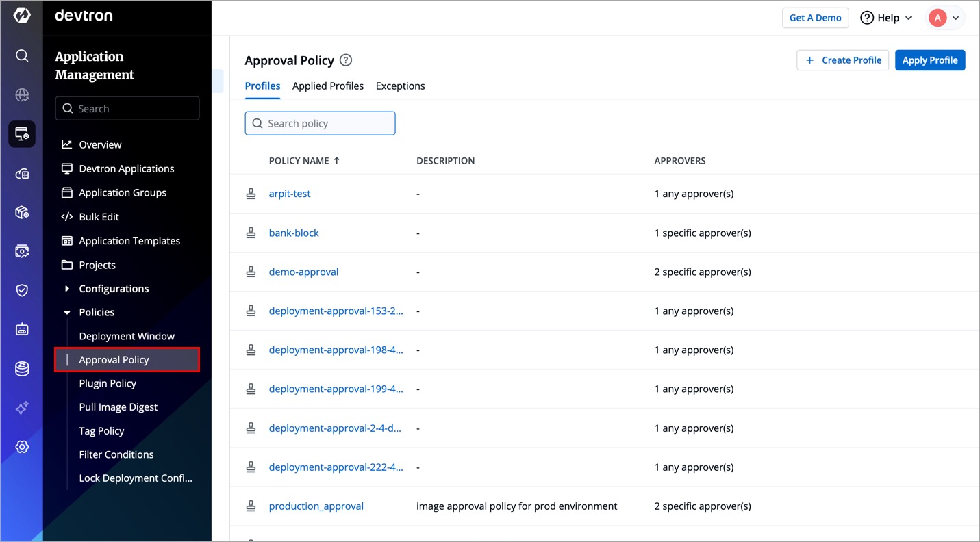
Task: Open the settings gear icon in the rail
Action: pos(22,447)
